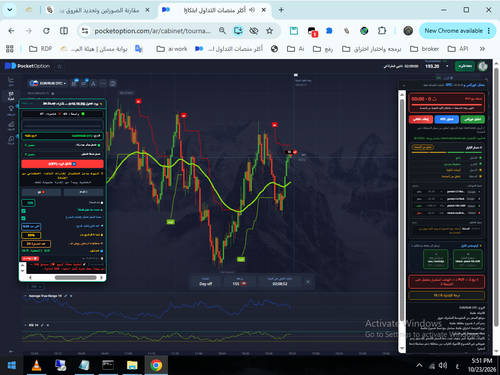500x375 pixels.
Task: Open the chart type icon next to asset selector
Action: (x=74, y=83)
